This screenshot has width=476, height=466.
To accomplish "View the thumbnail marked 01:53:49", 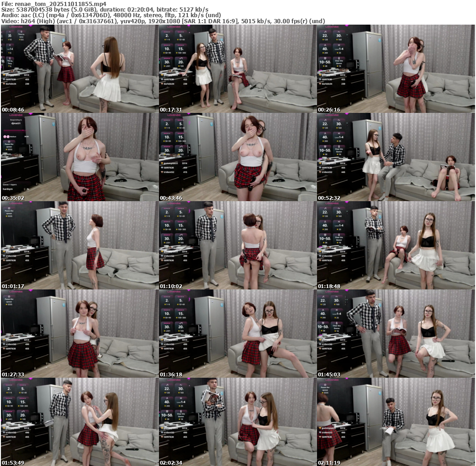I will (79, 422).
